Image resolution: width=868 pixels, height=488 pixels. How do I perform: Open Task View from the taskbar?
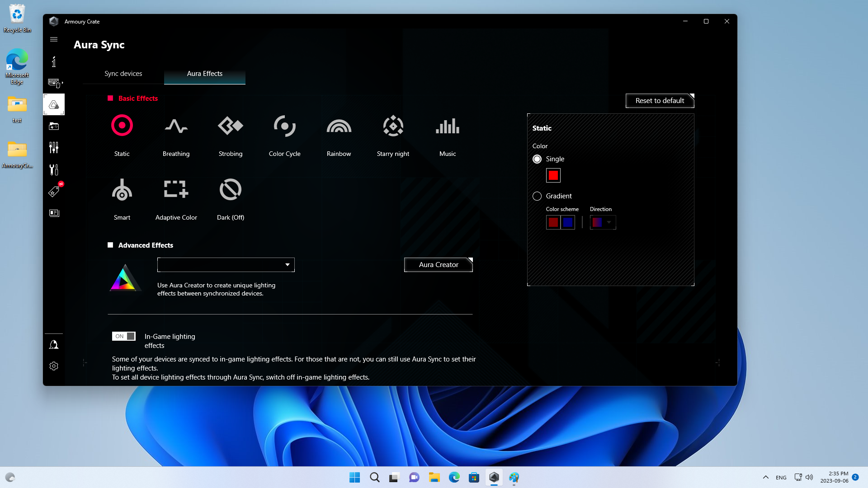[394, 477]
